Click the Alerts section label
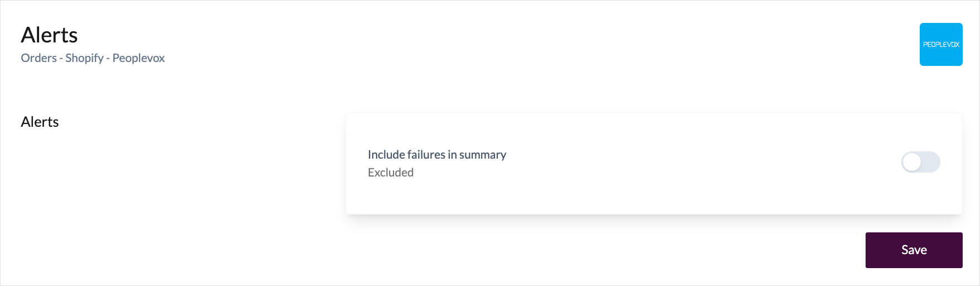 tap(40, 122)
